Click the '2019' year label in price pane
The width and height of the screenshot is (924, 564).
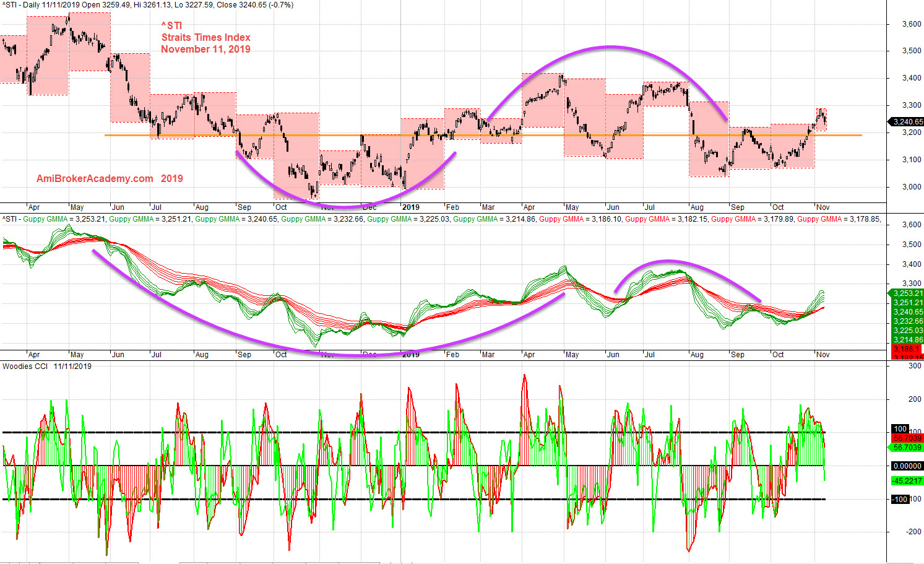click(x=410, y=207)
